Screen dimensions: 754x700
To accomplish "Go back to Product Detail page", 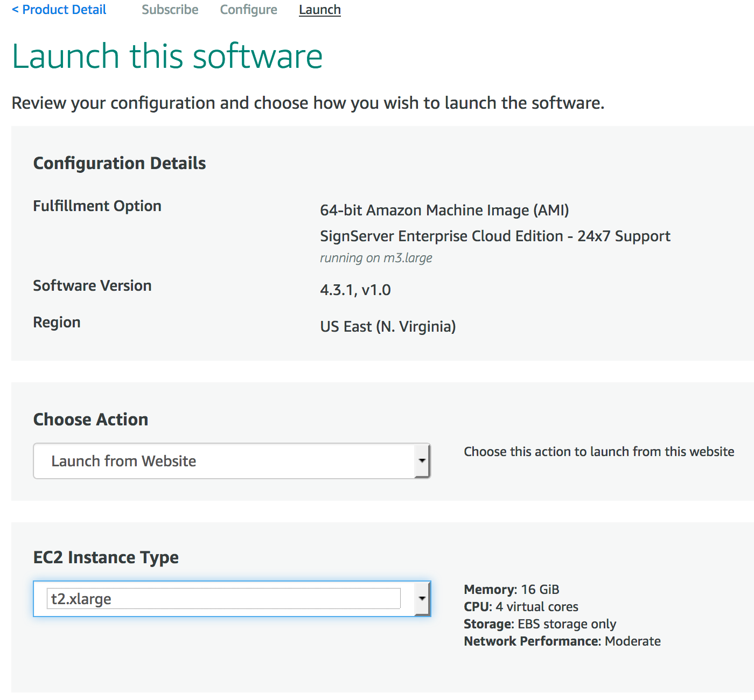I will click(x=59, y=10).
